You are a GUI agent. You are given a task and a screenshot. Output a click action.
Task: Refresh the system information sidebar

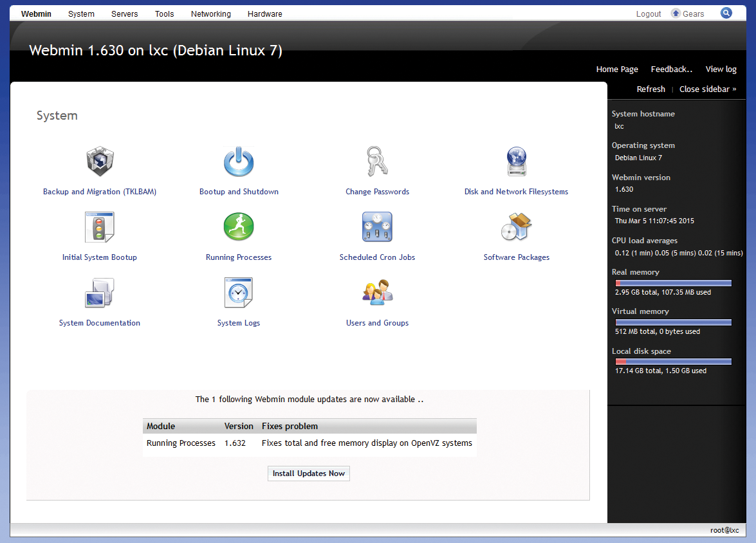coord(650,89)
